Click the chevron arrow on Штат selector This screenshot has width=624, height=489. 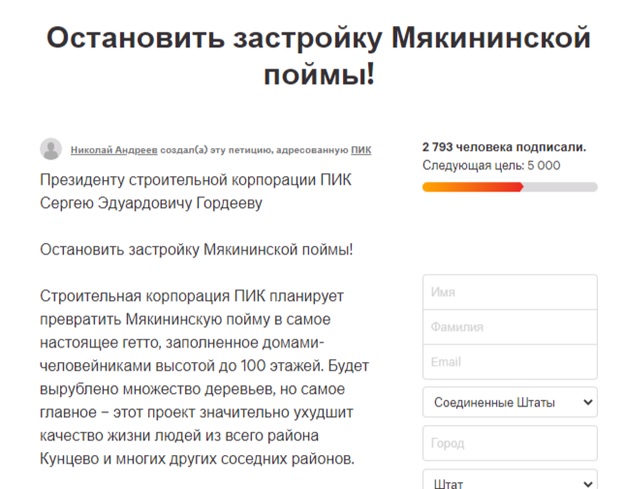587,484
